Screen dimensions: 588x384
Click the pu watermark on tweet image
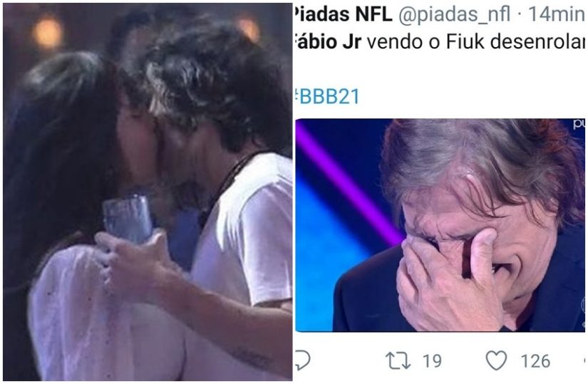point(578,125)
